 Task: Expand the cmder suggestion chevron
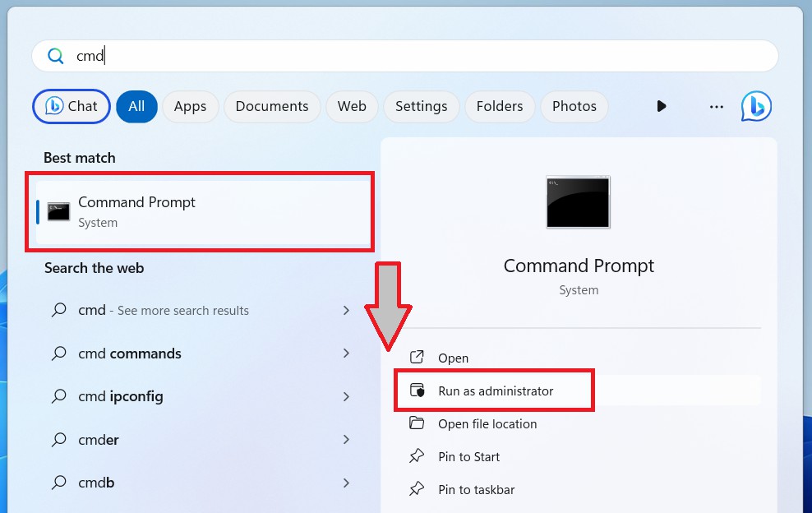[x=347, y=439]
